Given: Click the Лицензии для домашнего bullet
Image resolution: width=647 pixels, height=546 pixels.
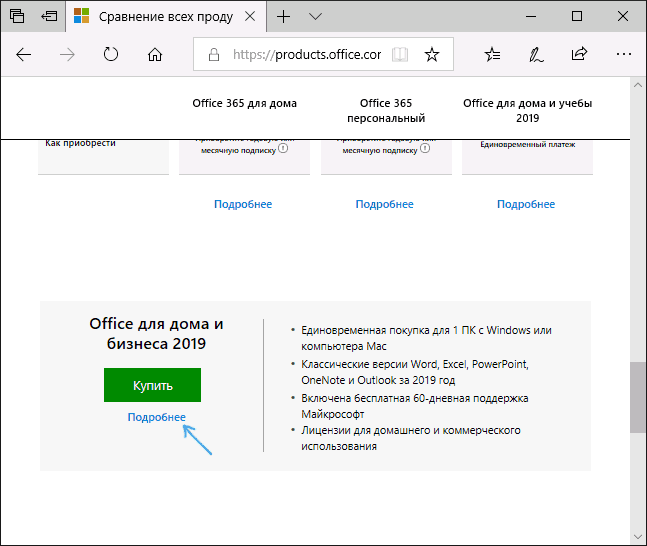Looking at the screenshot, I should click(411, 438).
